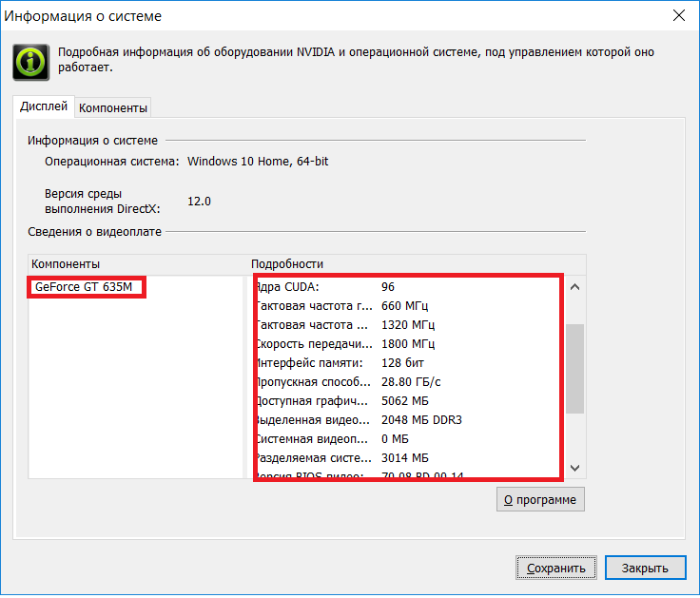
Task: Click the Операционная система label
Action: click(x=111, y=161)
